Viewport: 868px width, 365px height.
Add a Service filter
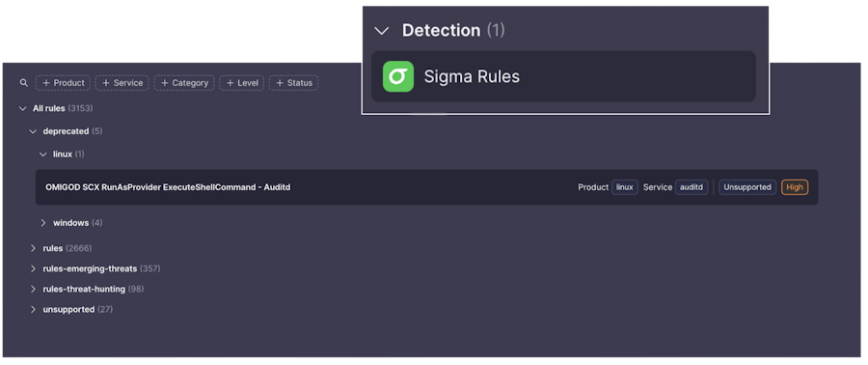coord(122,82)
